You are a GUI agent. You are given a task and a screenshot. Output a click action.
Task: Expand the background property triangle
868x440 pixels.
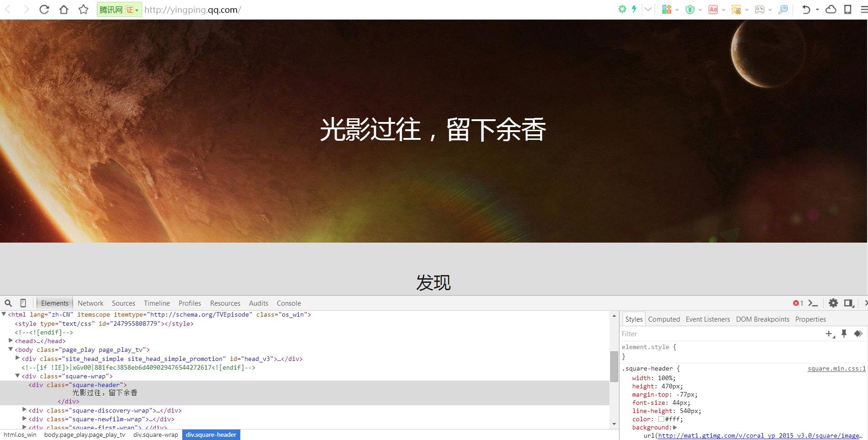[x=675, y=428]
